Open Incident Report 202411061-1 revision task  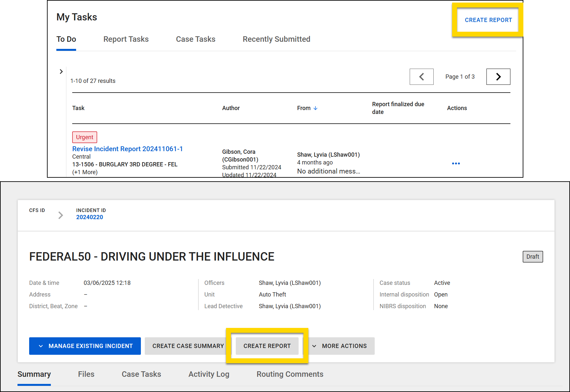coord(127,149)
